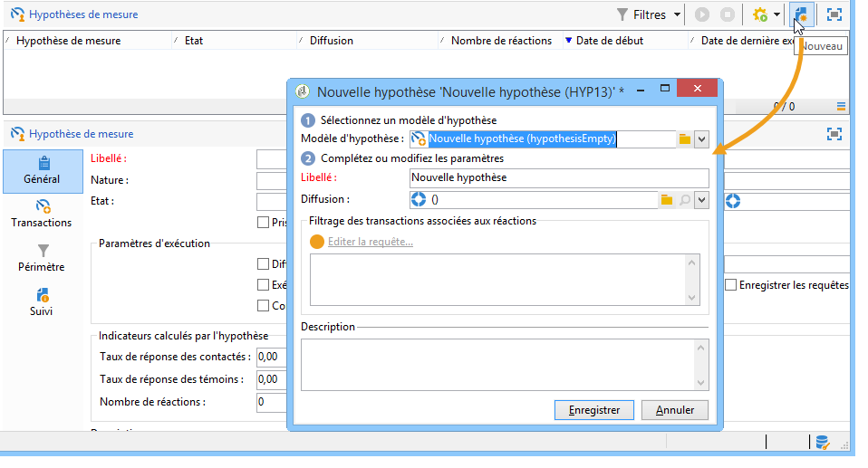
Task: Select the Général tab
Action: click(x=42, y=171)
